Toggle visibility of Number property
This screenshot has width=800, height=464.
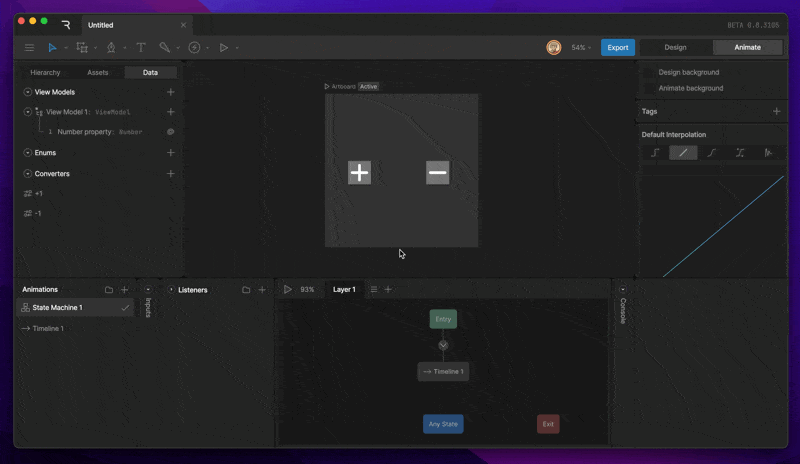(x=170, y=132)
